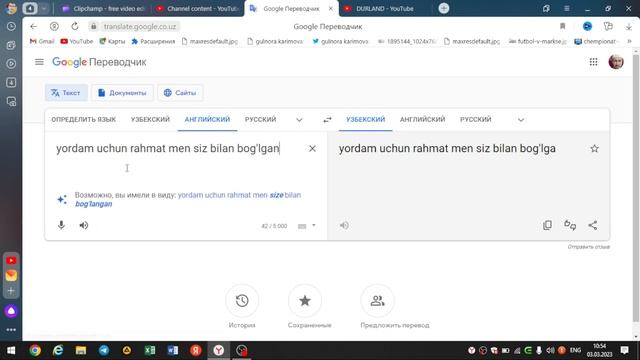Open the Extensions (Расширения) bookmark
The width and height of the screenshot is (640, 360).
153,41
